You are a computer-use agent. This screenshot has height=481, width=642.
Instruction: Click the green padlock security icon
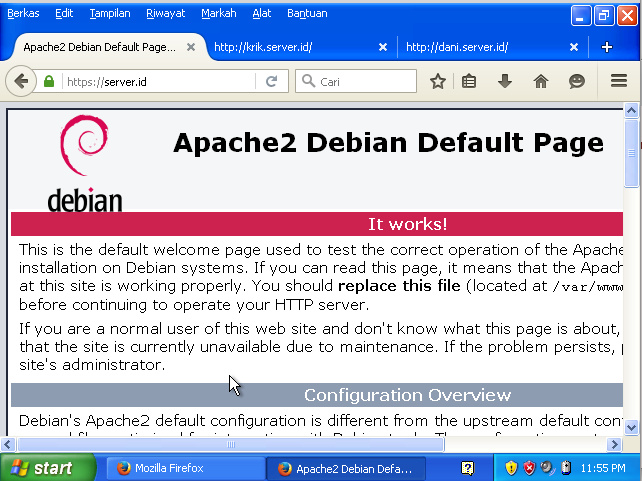click(x=49, y=81)
